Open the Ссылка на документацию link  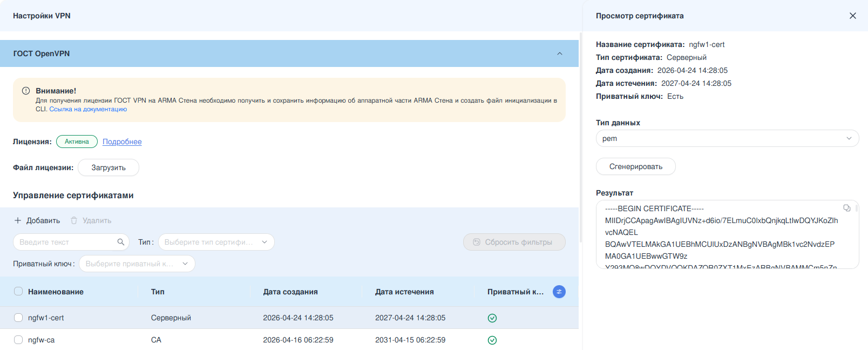coord(88,109)
